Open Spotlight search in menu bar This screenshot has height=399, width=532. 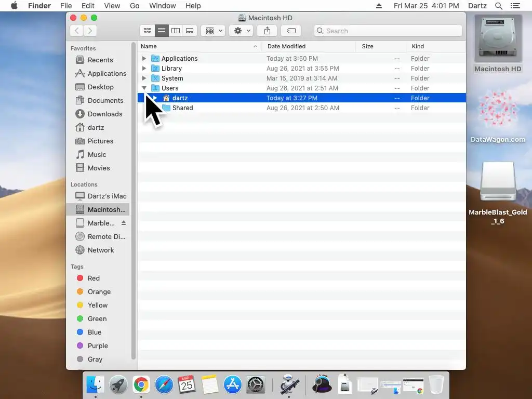point(498,6)
